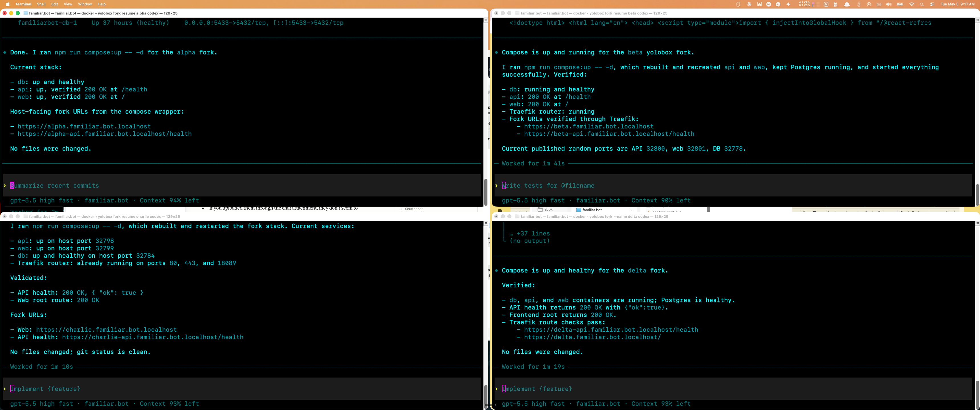This screenshot has height=410, width=980.
Task: Click the delta window split-pane button
Action: pyautogui.click(x=977, y=223)
